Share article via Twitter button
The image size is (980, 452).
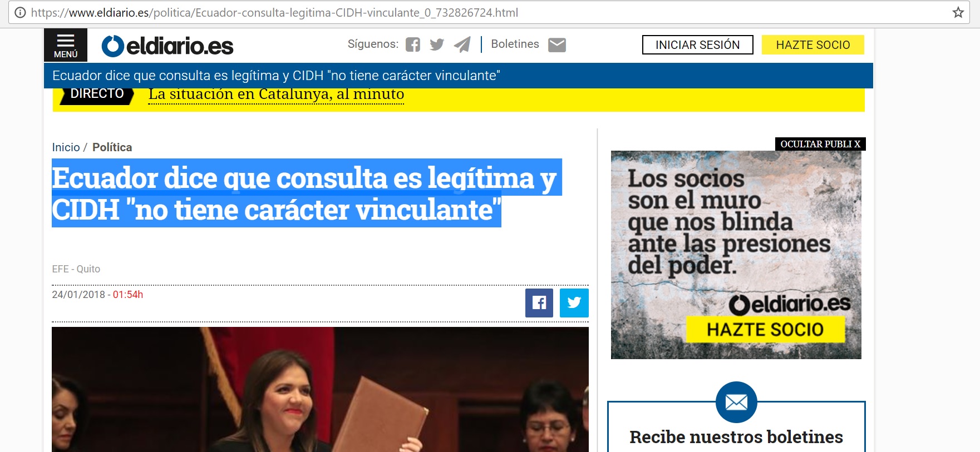tap(574, 302)
